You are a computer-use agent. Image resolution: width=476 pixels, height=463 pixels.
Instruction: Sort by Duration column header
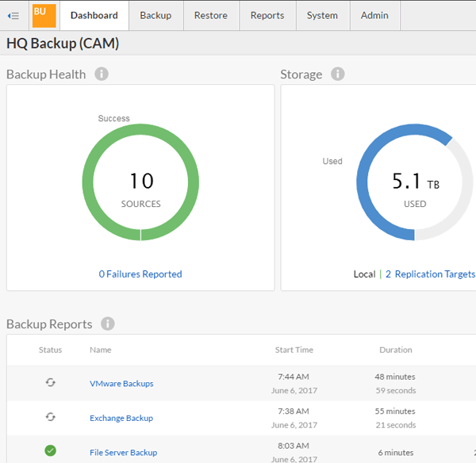(x=396, y=350)
